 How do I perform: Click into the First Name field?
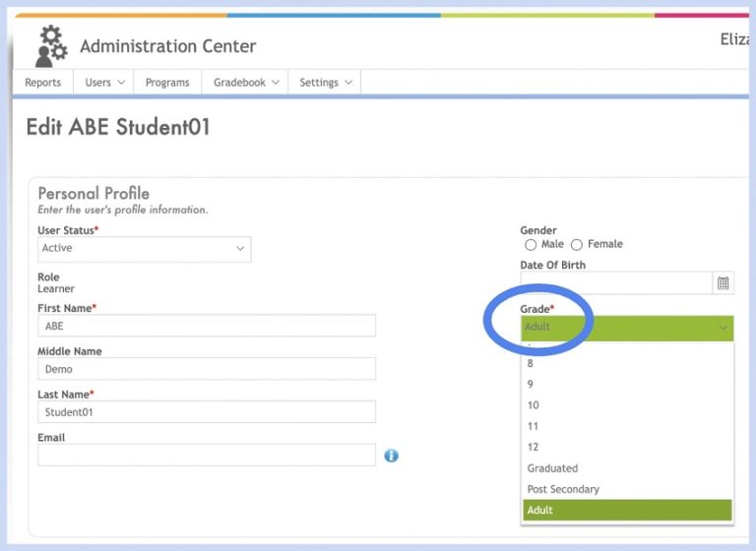pos(207,326)
